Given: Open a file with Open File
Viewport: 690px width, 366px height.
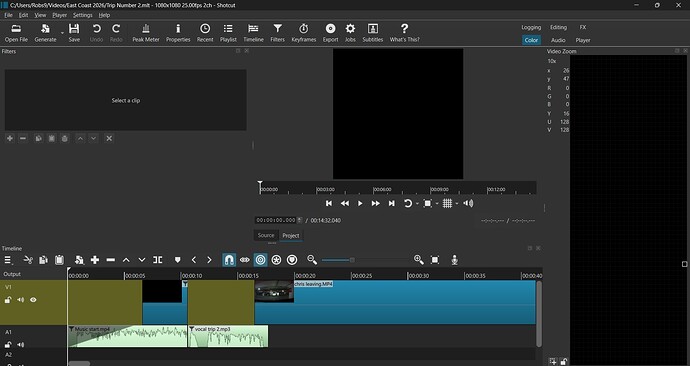Looking at the screenshot, I should click(x=16, y=33).
